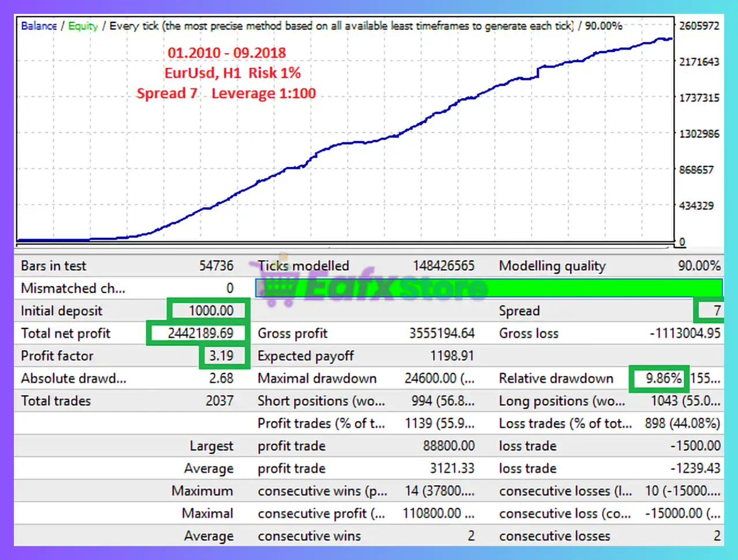Select the Initial deposit value 1000.00

click(211, 311)
